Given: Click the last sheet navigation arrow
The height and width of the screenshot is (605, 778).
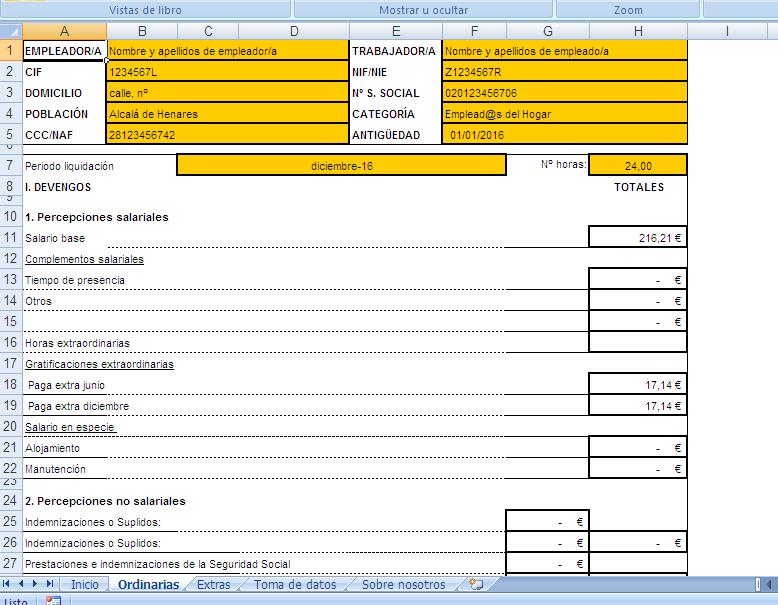Looking at the screenshot, I should pos(49,584).
